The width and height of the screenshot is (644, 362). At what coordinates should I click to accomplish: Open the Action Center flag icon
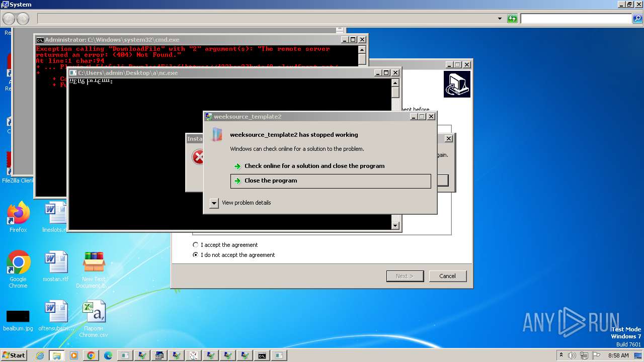(596, 355)
